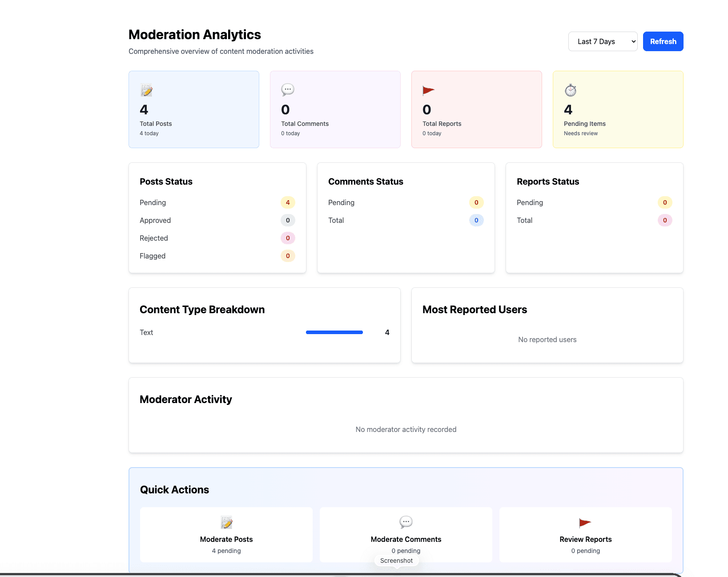Click the Rejected badge showing zero
Screen dimensions: 728x577
[288, 238]
